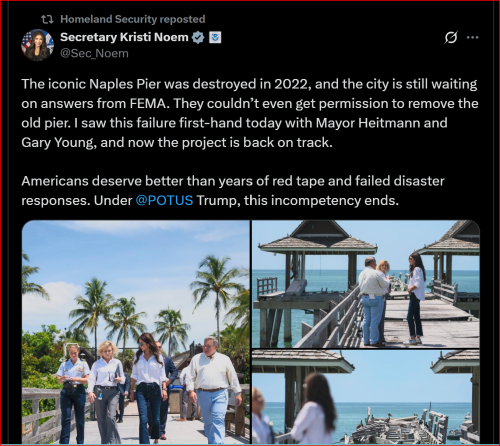This screenshot has width=500, height=446.
Task: Click the Secretary Kristi Noem display name
Action: (124, 37)
